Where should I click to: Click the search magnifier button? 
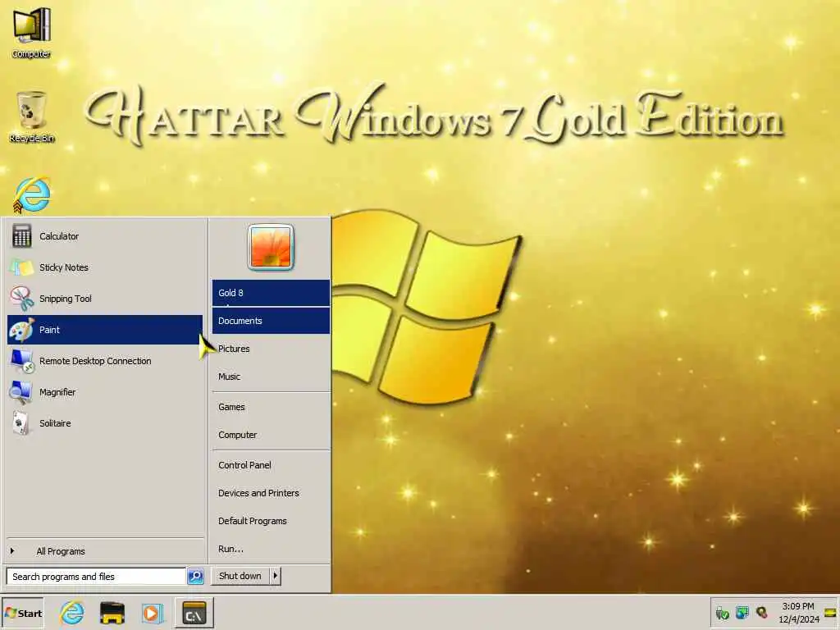pos(195,577)
